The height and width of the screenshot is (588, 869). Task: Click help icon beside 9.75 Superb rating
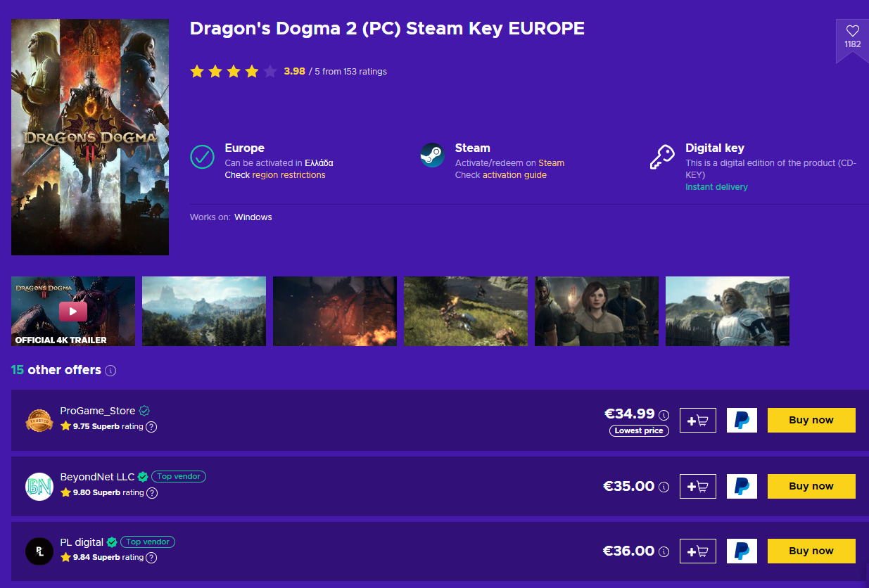tap(151, 427)
